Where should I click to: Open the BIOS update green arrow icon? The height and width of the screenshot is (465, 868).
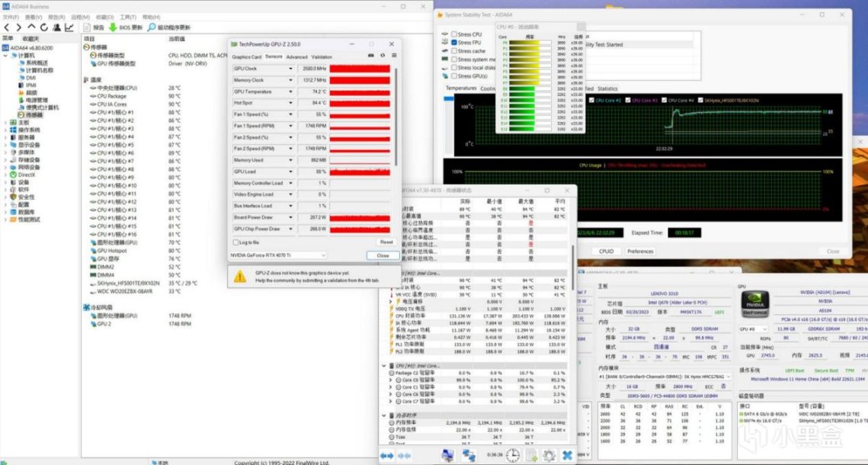click(113, 27)
